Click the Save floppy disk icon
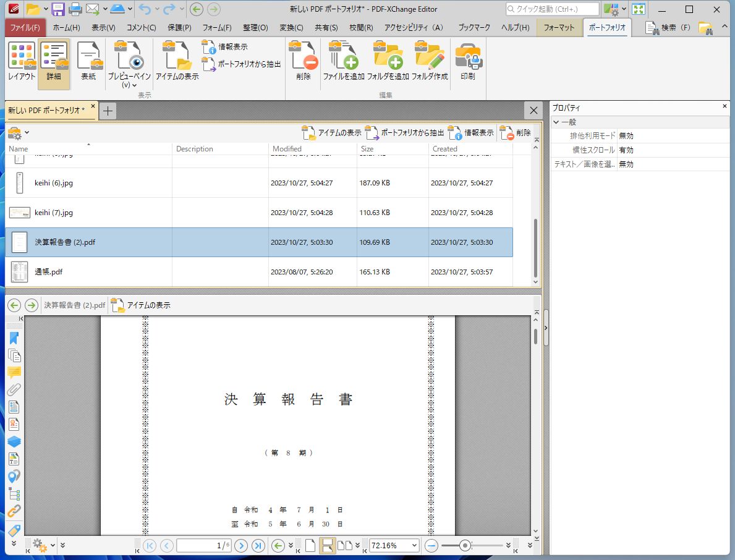Screen dimensions: 735x560 [x=57, y=9]
